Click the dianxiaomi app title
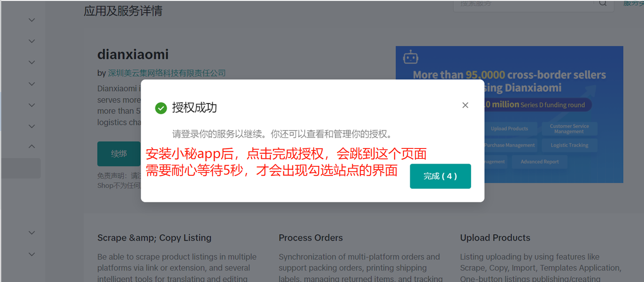This screenshot has width=644, height=282. pyautogui.click(x=133, y=54)
